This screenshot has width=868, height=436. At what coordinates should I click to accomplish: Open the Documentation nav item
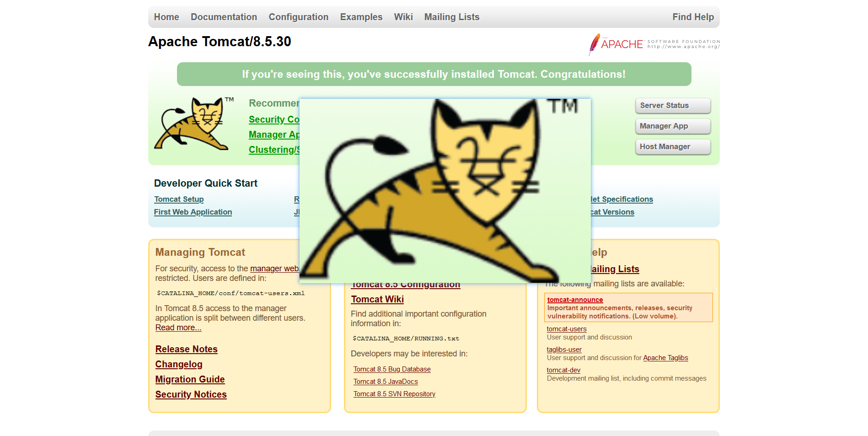tap(224, 17)
